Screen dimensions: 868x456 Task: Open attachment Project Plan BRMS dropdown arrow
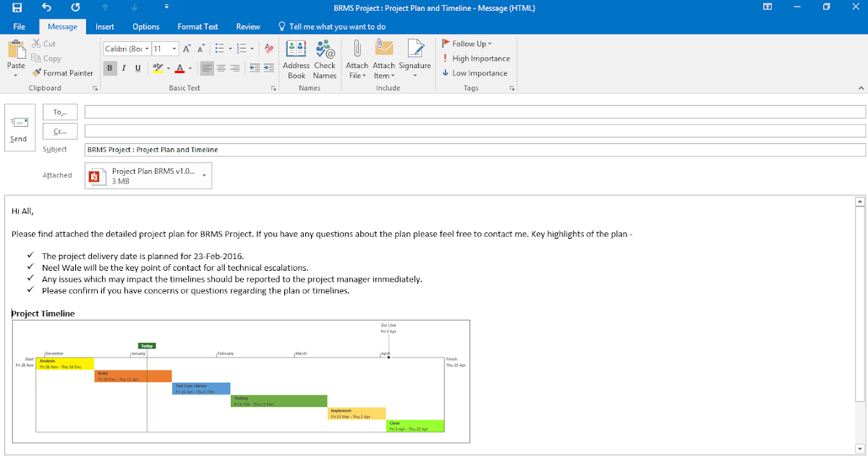tap(204, 175)
